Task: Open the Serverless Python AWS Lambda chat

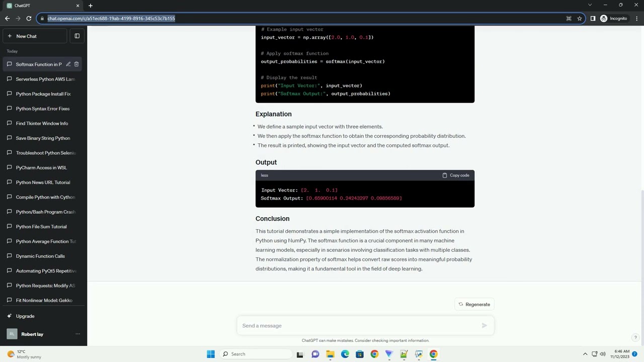Action: [x=43, y=79]
